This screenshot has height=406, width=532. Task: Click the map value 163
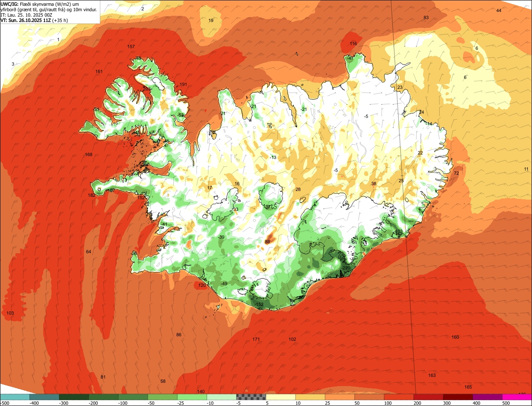click(x=432, y=375)
